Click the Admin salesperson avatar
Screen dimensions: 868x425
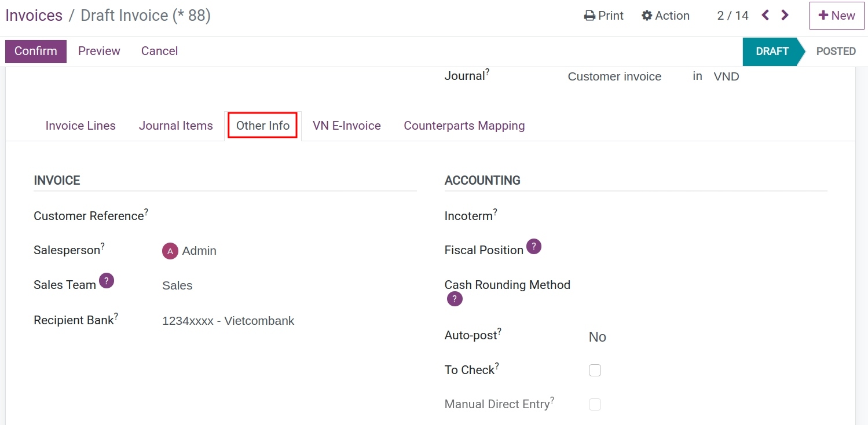click(170, 251)
